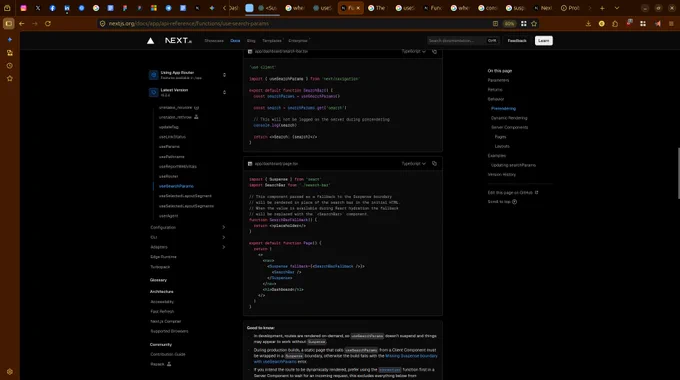Click the yellow coin extension icon
680x380 pixels.
point(602,23)
